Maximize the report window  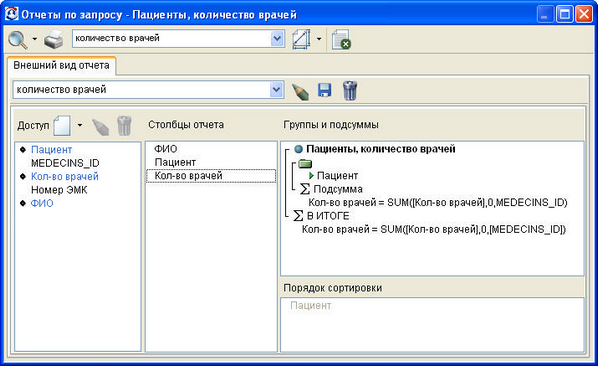[x=565, y=15]
